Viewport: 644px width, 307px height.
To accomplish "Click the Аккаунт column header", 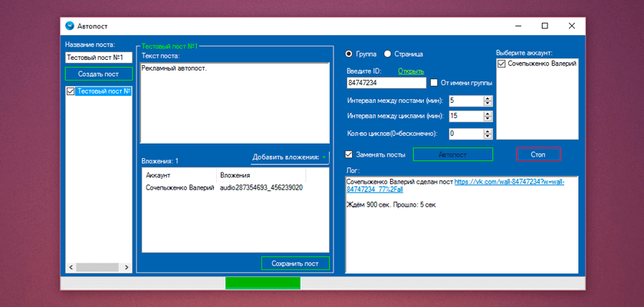I will click(179, 176).
